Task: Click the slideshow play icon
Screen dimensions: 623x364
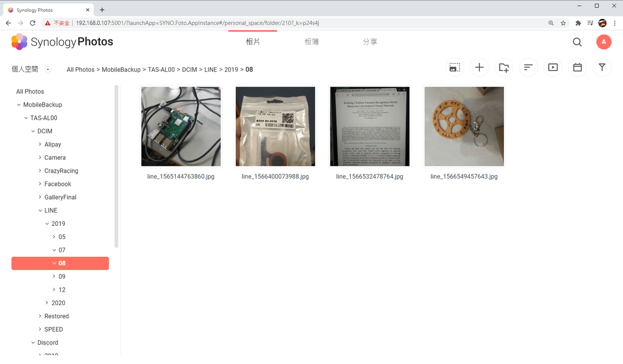Action: [553, 68]
